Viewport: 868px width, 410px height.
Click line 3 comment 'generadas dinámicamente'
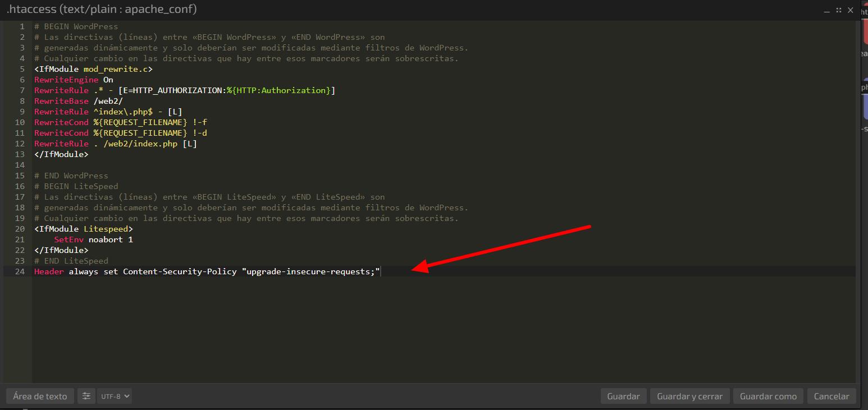click(x=251, y=48)
